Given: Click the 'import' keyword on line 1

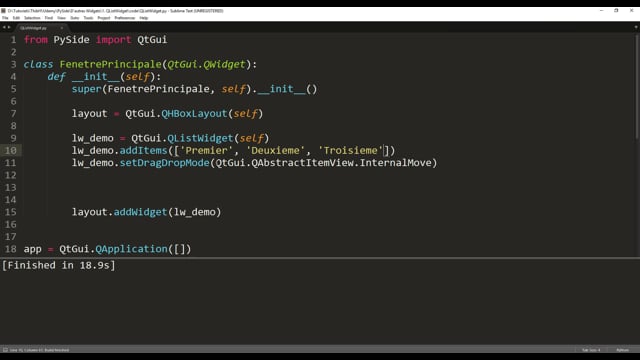Looking at the screenshot, I should [x=113, y=40].
